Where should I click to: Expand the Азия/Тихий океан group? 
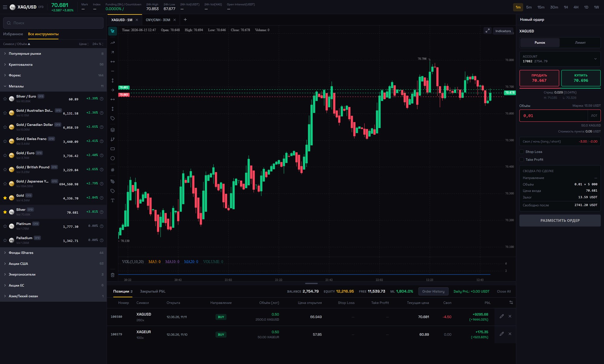pos(53,296)
